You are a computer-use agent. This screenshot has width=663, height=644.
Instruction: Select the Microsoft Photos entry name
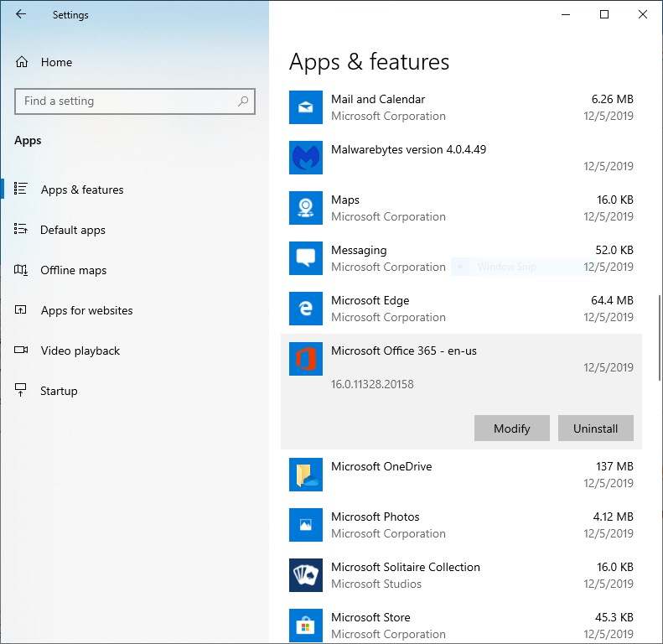pos(375,517)
